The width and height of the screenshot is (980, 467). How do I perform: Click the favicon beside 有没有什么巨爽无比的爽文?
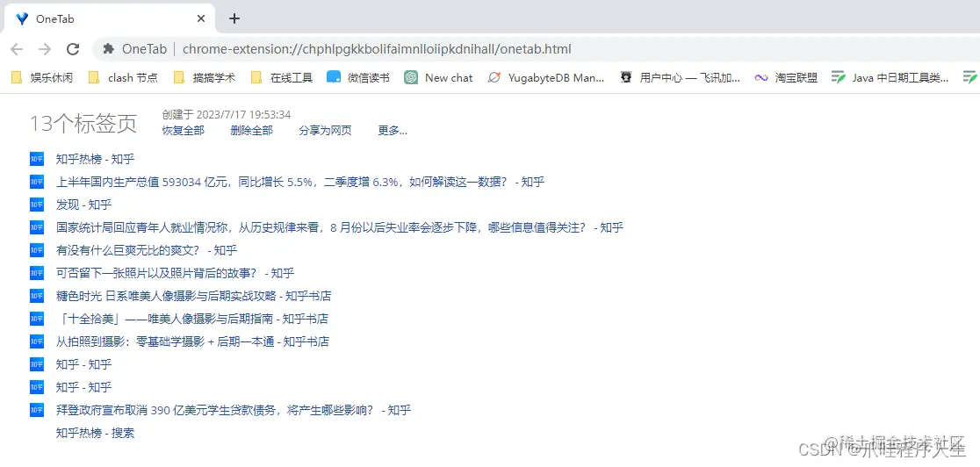[37, 251]
